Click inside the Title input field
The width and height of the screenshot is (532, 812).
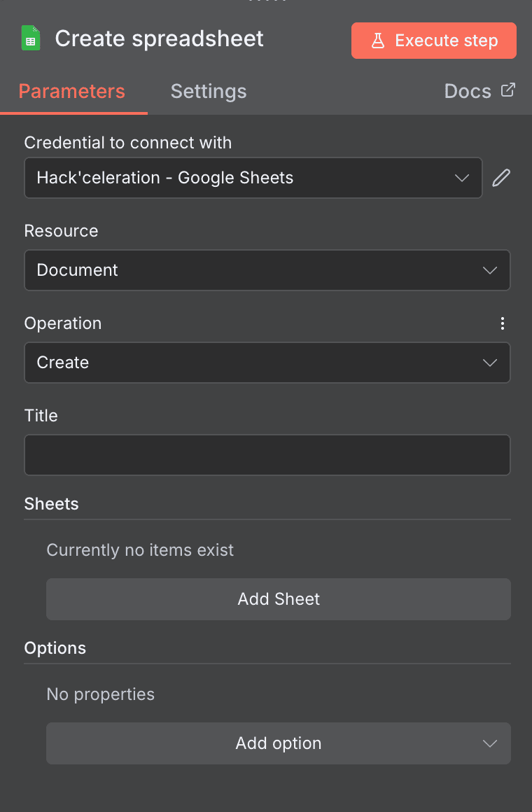point(267,455)
